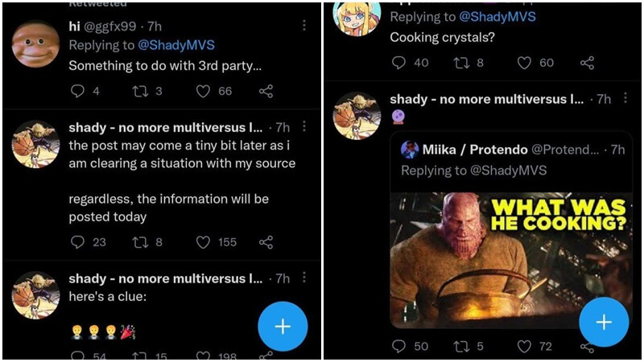Open more options on ggfx99's tweet
This screenshot has width=644, height=362.
click(x=303, y=26)
